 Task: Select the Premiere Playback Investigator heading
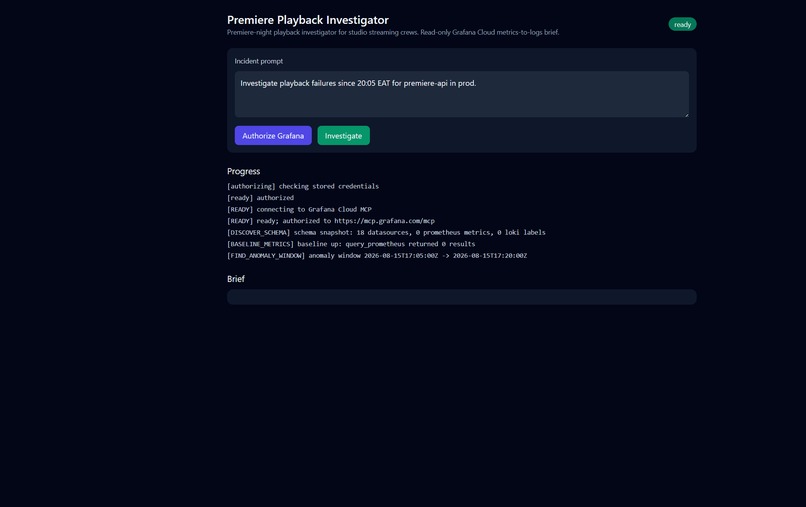(x=308, y=20)
